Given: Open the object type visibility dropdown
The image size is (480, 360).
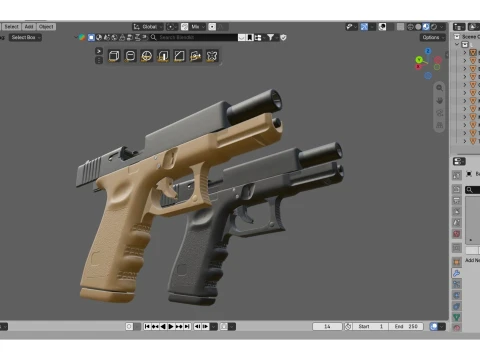Looking at the screenshot, I should pos(351,27).
